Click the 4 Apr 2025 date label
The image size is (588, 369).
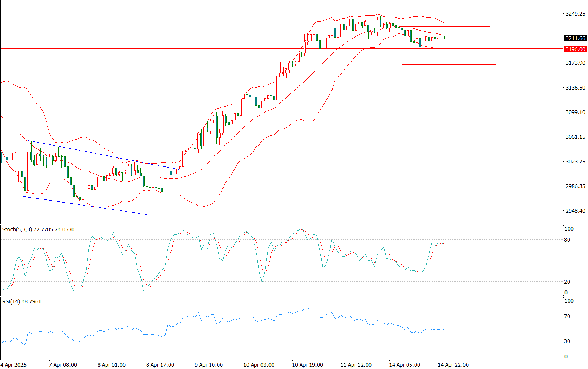pos(14,365)
